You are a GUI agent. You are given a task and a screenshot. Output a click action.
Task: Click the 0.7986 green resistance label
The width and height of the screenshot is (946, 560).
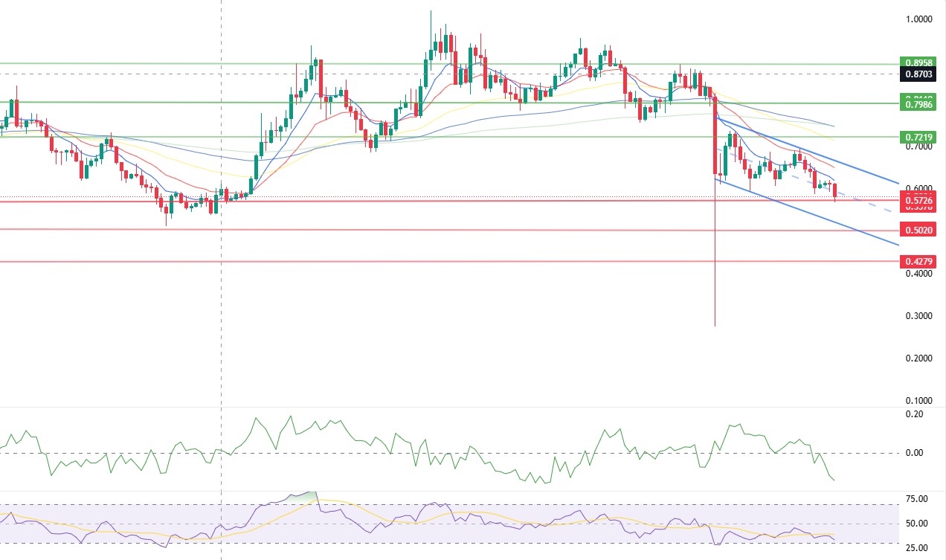coord(918,105)
